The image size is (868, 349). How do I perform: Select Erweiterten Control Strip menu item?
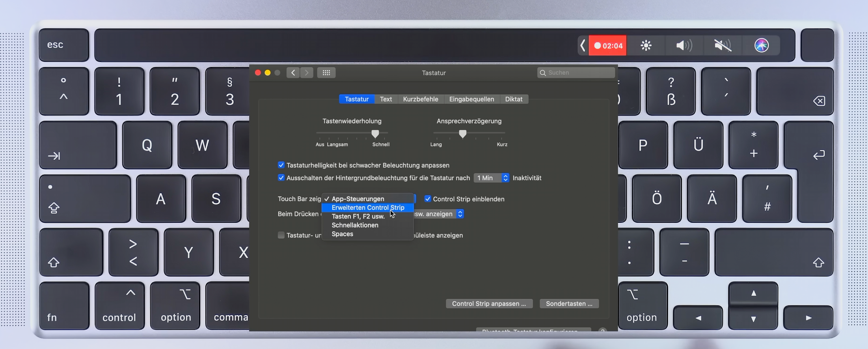(368, 207)
